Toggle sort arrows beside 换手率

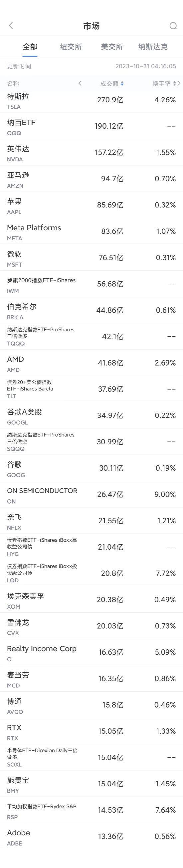[175, 84]
